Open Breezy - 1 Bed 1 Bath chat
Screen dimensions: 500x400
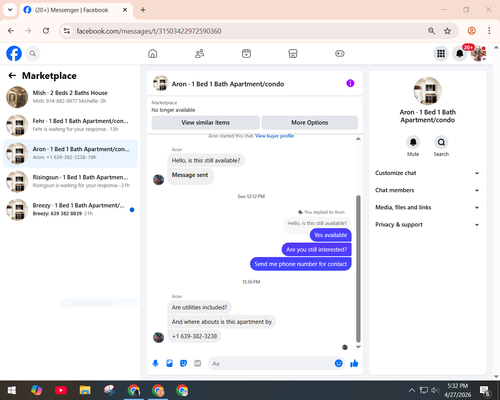70,210
